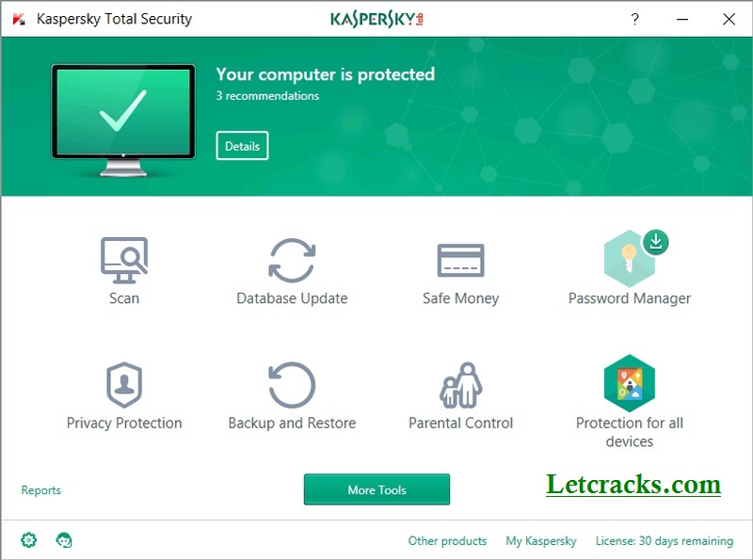This screenshot has height=560, width=753.
Task: Click the Details button
Action: [x=242, y=146]
